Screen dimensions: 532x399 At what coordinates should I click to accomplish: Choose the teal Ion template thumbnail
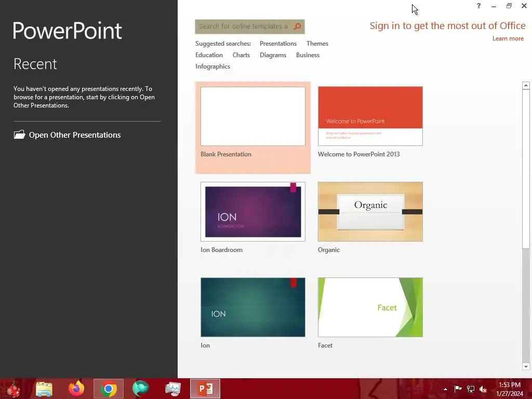[x=253, y=308]
